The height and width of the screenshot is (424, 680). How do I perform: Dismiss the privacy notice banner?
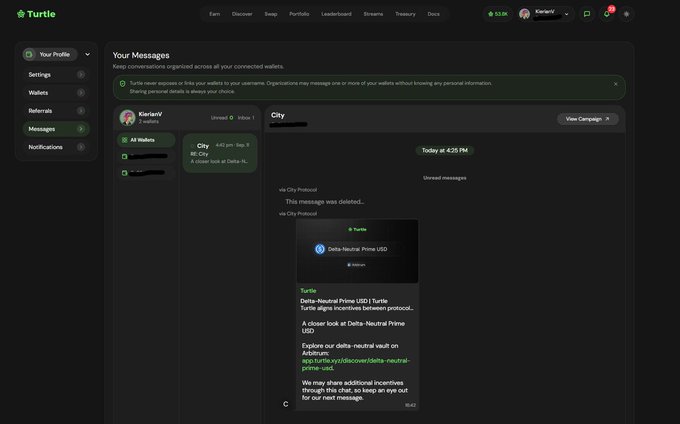[615, 84]
